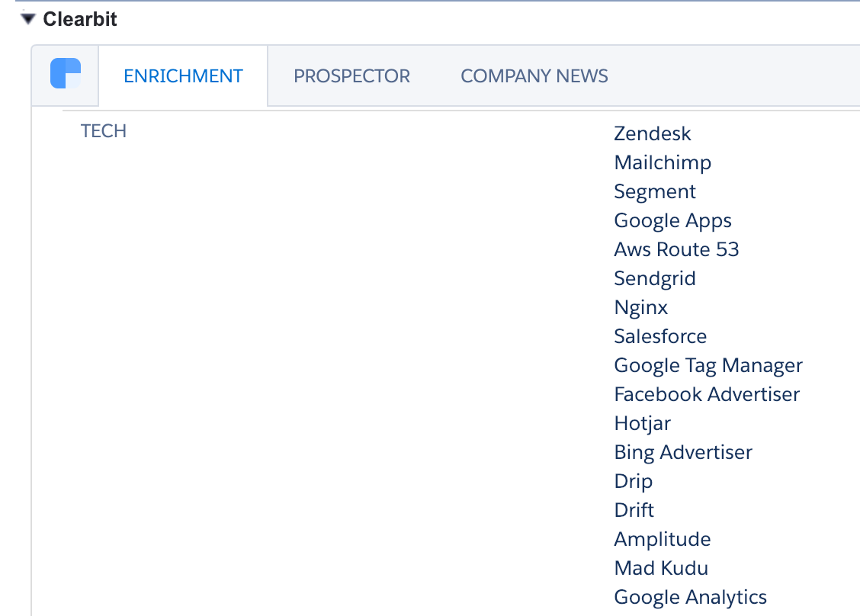
Task: Select the Drip entry
Action: coord(633,482)
